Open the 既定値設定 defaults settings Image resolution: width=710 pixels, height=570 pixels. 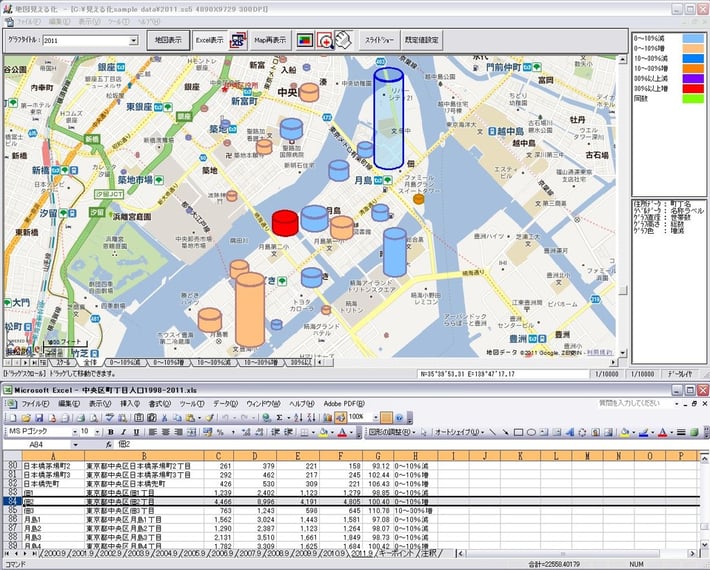tap(421, 40)
